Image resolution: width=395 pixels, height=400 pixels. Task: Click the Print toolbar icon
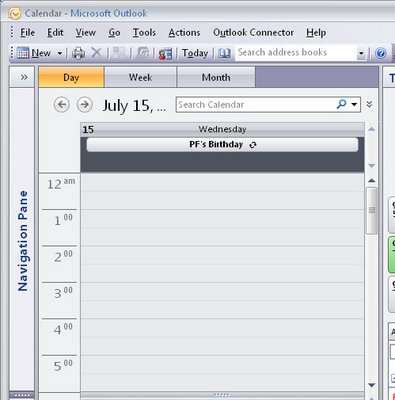tap(78, 53)
